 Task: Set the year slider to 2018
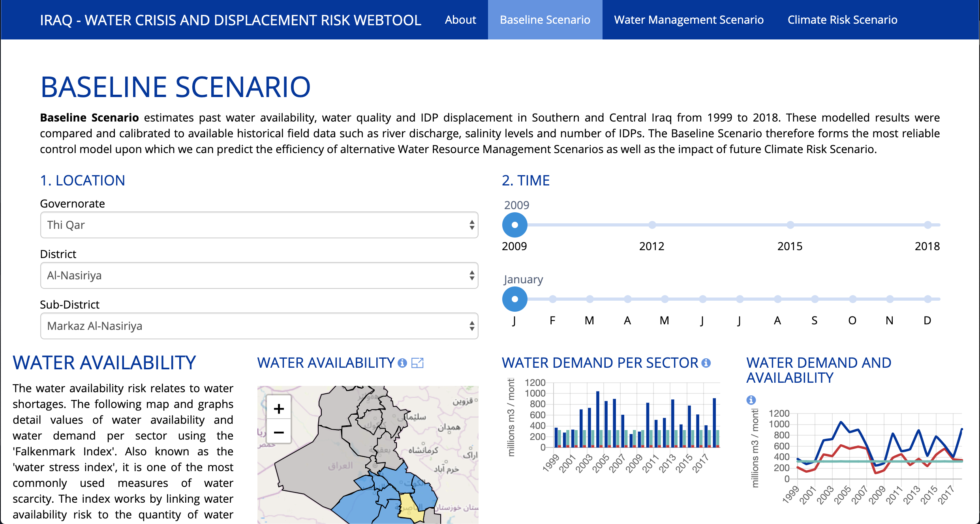[x=928, y=225]
